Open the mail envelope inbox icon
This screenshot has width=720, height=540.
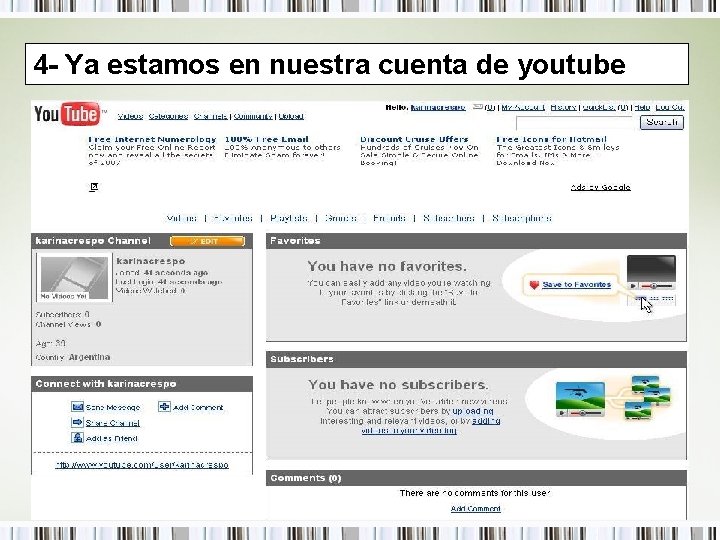[478, 107]
